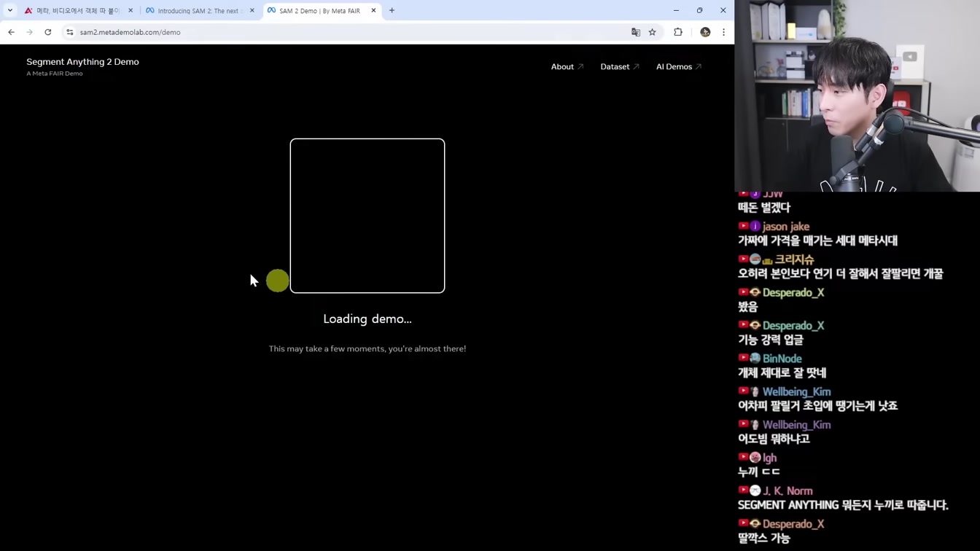Click the Segment Anything 2 Demo title
980x551 pixels.
[x=82, y=62]
